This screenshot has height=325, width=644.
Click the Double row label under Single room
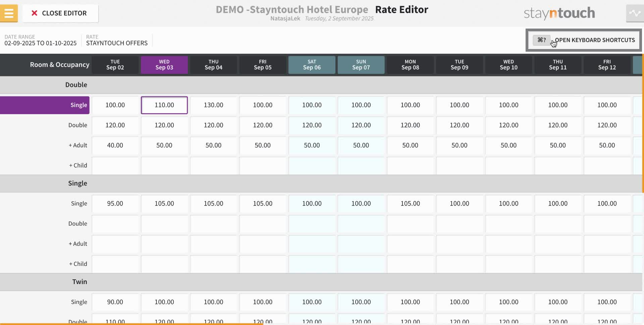tap(77, 224)
